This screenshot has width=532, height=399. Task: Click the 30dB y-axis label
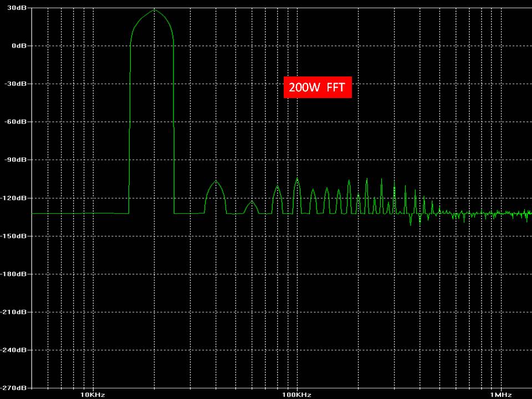pyautogui.click(x=17, y=7)
